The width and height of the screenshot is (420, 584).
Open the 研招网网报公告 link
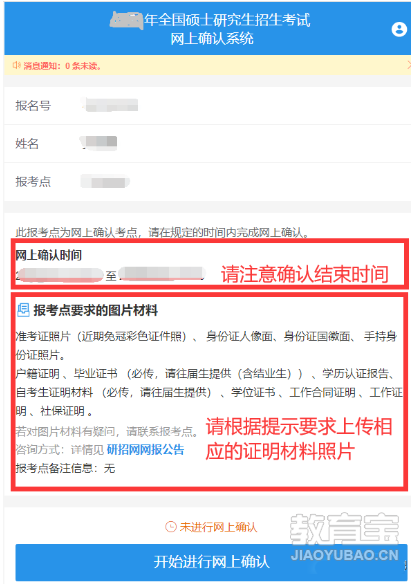pyautogui.click(x=145, y=450)
